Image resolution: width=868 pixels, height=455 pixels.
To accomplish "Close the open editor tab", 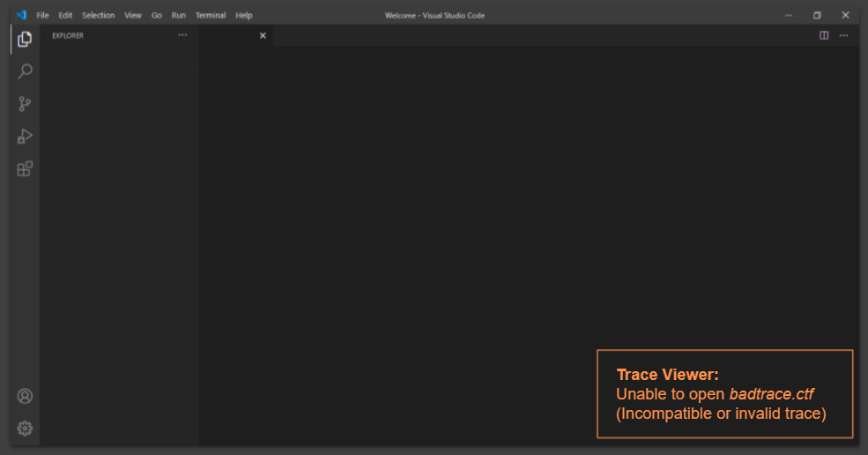I will [263, 35].
